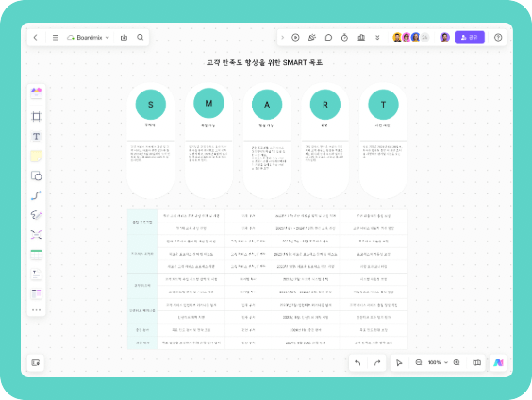Start presentation play button
532x400 pixels.
(x=295, y=38)
